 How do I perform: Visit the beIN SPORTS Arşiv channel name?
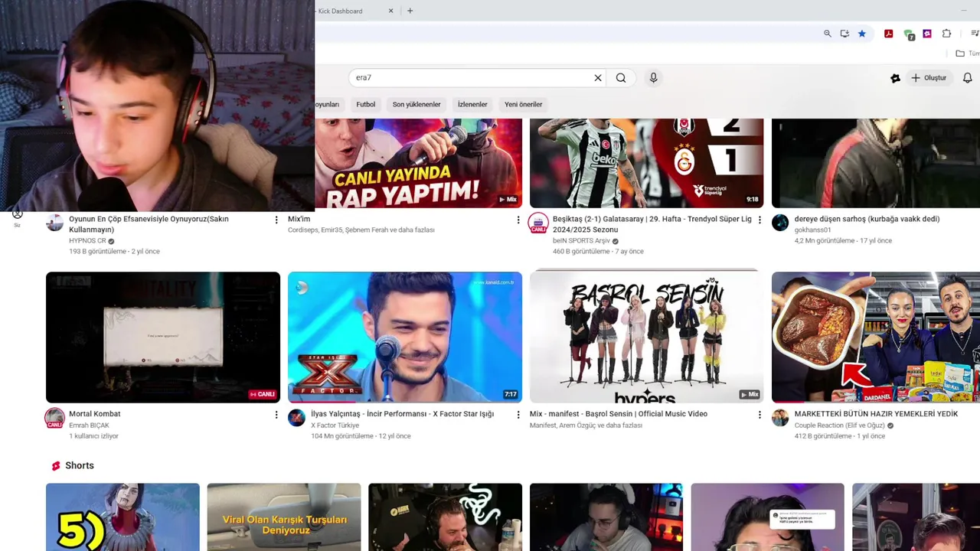coord(581,241)
